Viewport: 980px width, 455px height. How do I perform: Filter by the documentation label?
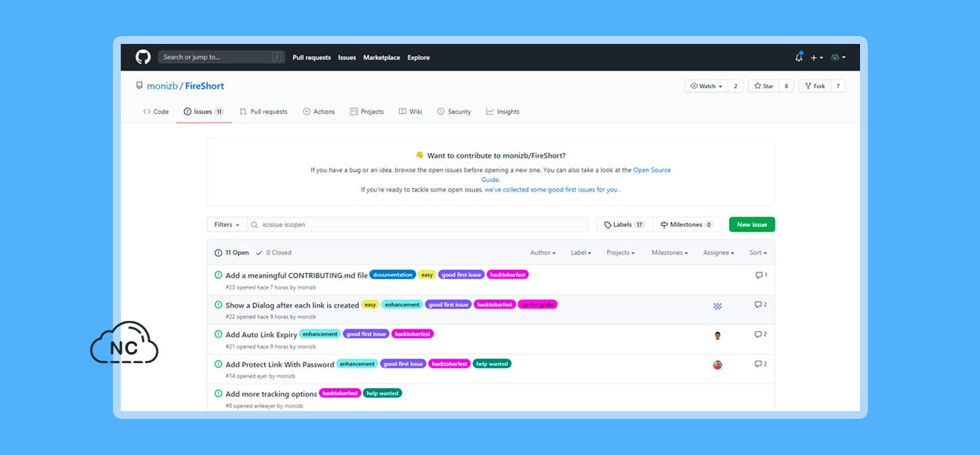tap(393, 275)
